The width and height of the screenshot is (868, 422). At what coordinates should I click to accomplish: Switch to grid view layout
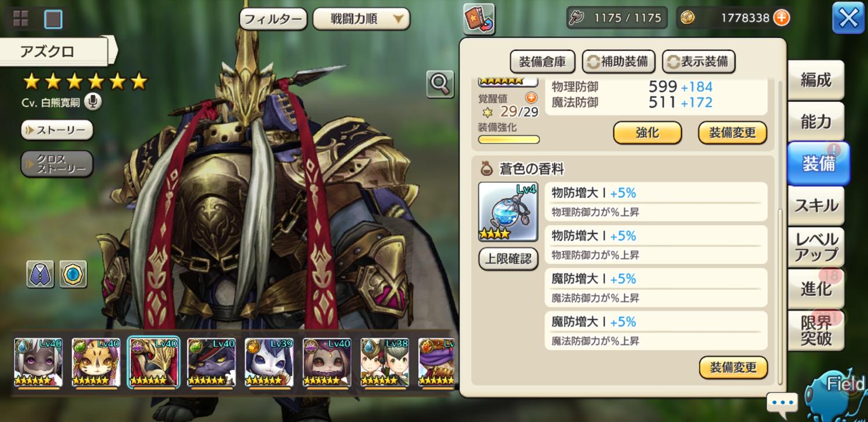pyautogui.click(x=21, y=19)
